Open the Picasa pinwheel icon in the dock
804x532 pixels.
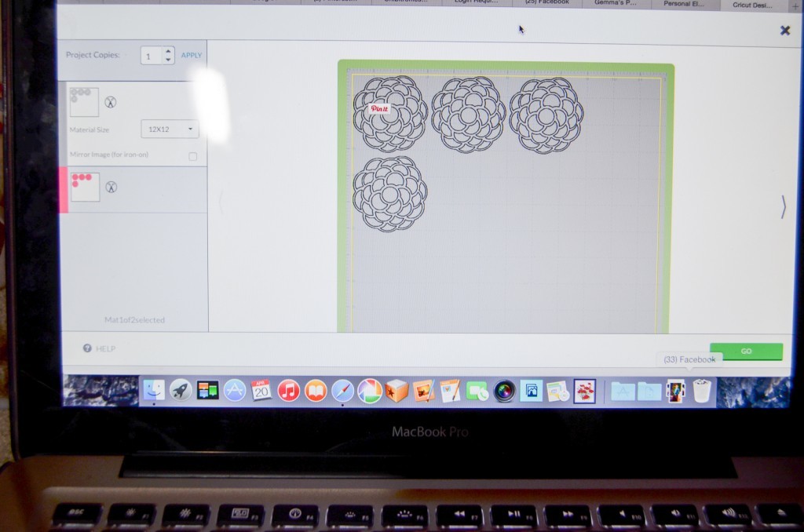pos(370,391)
